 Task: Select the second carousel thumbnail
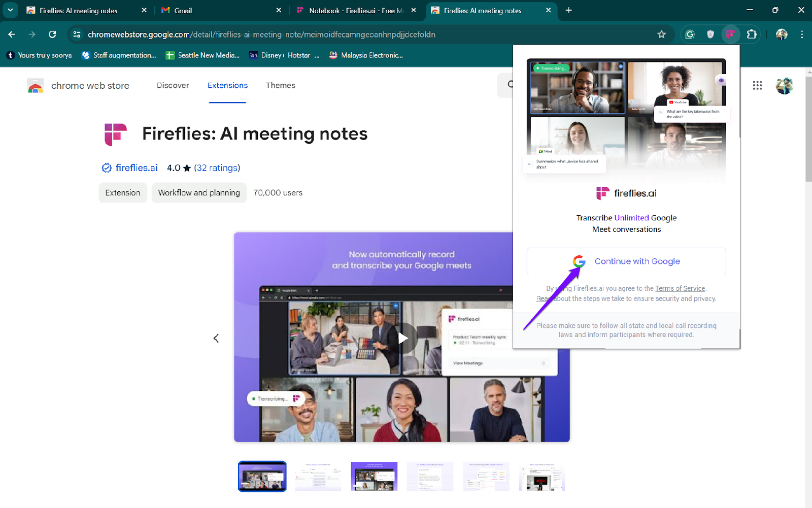pyautogui.click(x=318, y=477)
